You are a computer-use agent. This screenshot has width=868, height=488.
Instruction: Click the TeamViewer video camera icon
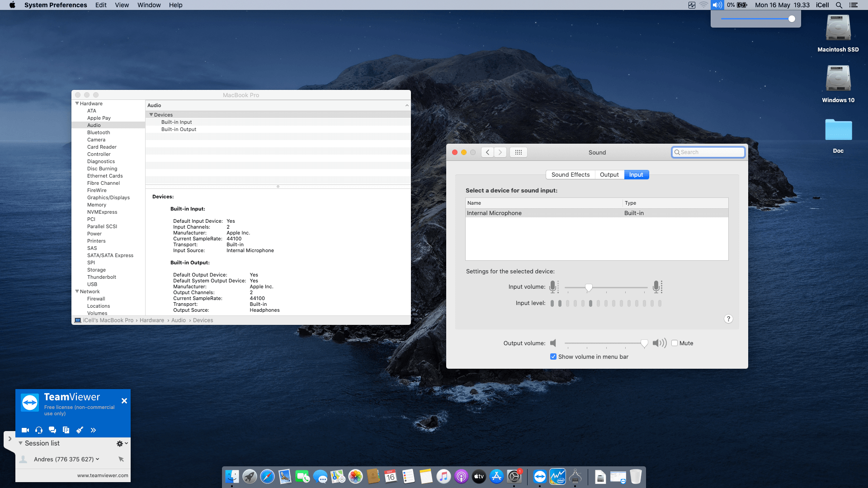25,430
